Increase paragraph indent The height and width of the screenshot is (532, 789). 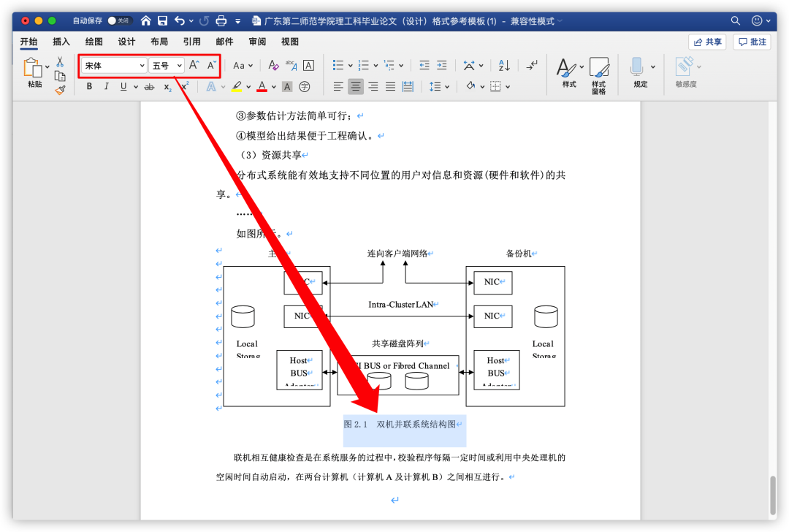click(x=441, y=65)
